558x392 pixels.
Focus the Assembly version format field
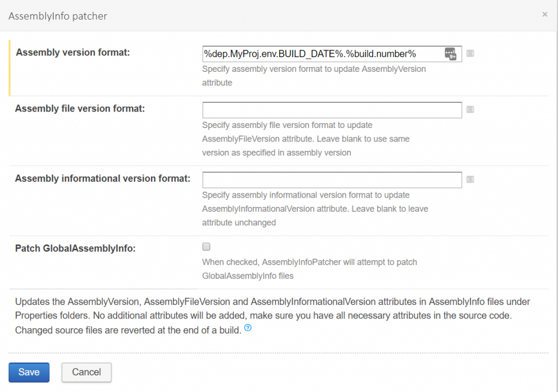pos(332,54)
